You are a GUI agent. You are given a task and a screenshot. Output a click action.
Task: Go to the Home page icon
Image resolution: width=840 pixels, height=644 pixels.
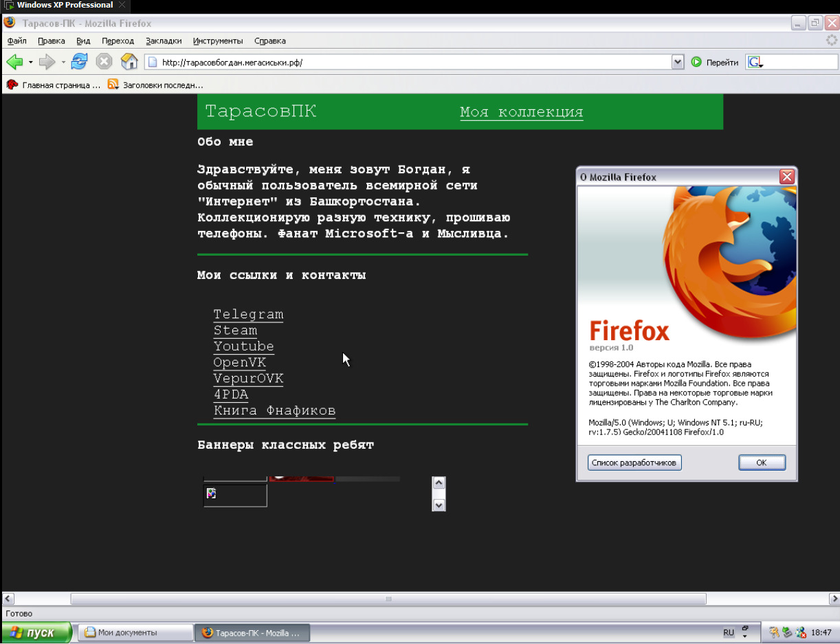pos(129,63)
